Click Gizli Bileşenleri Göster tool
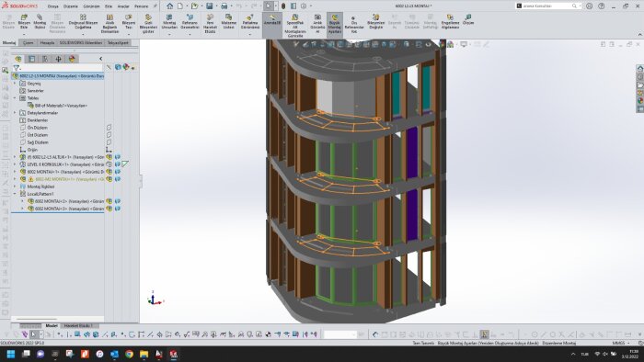This screenshot has width=644, height=362. point(148,24)
